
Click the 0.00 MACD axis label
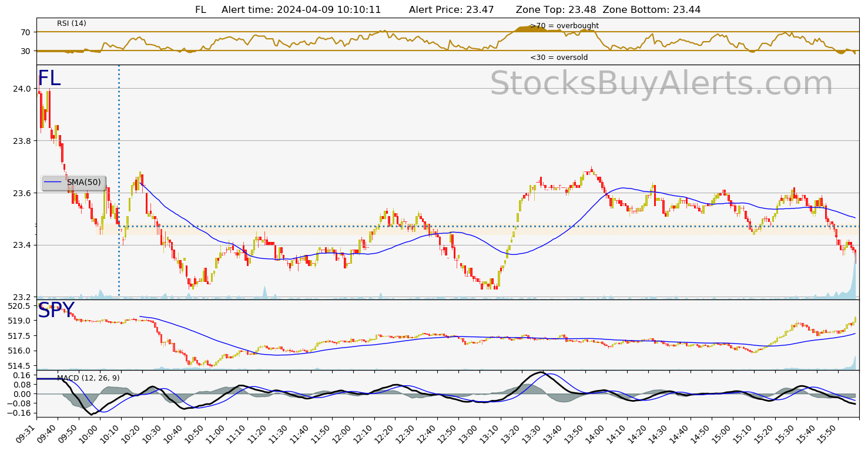[x=23, y=394]
